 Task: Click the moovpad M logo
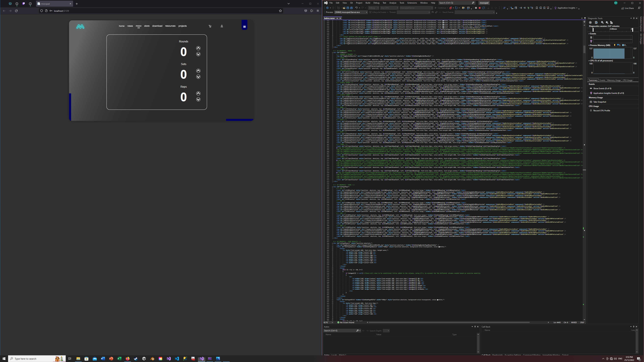(x=80, y=26)
